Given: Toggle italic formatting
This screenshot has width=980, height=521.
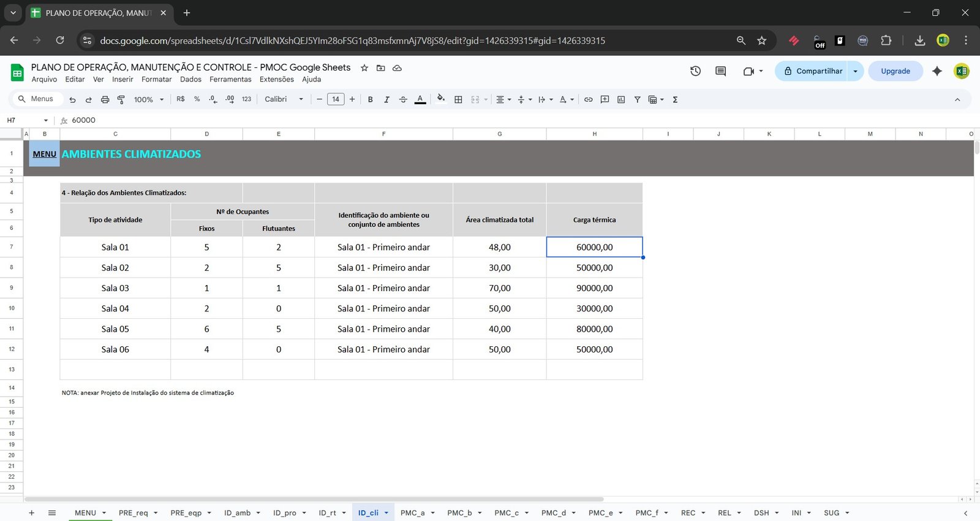Looking at the screenshot, I should click(x=386, y=99).
